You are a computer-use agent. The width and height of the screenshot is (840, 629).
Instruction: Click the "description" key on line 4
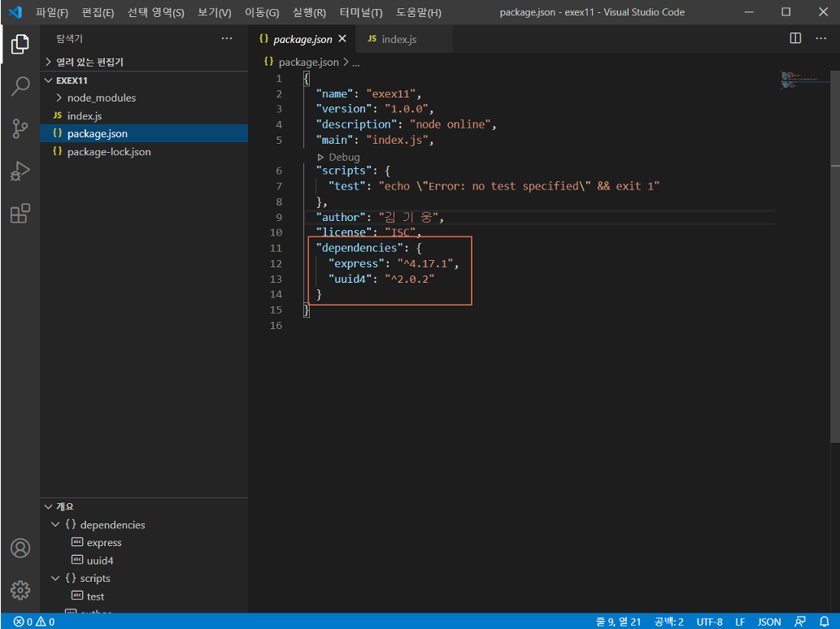[x=355, y=124]
